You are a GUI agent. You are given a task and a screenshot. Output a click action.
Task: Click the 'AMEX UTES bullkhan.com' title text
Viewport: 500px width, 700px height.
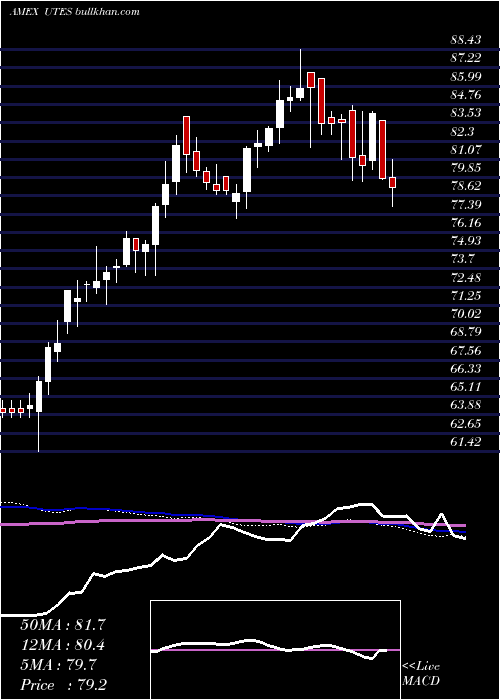[x=75, y=12]
